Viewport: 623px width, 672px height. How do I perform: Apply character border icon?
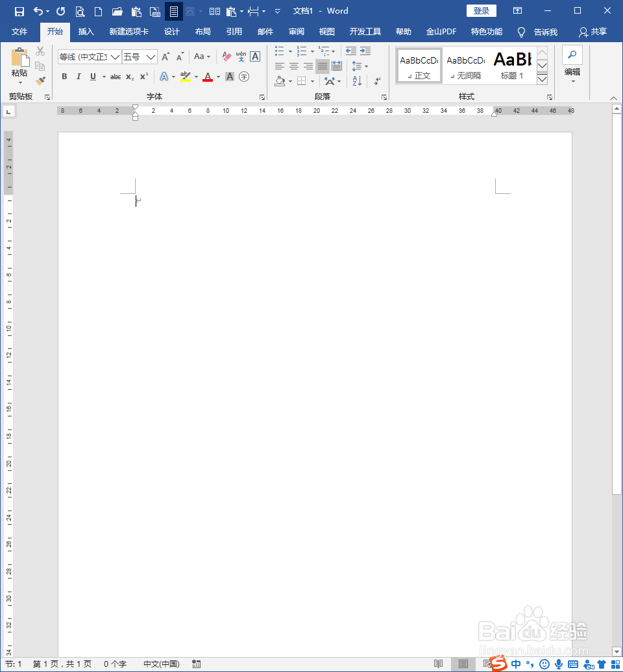255,56
